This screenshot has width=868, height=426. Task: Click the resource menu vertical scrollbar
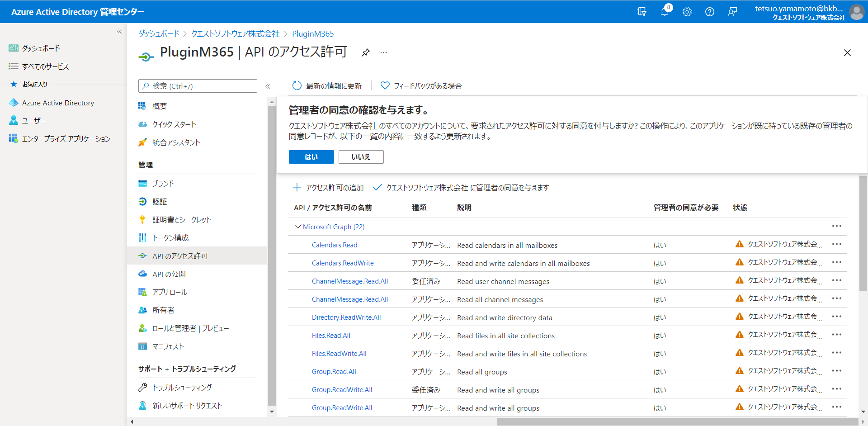click(272, 256)
